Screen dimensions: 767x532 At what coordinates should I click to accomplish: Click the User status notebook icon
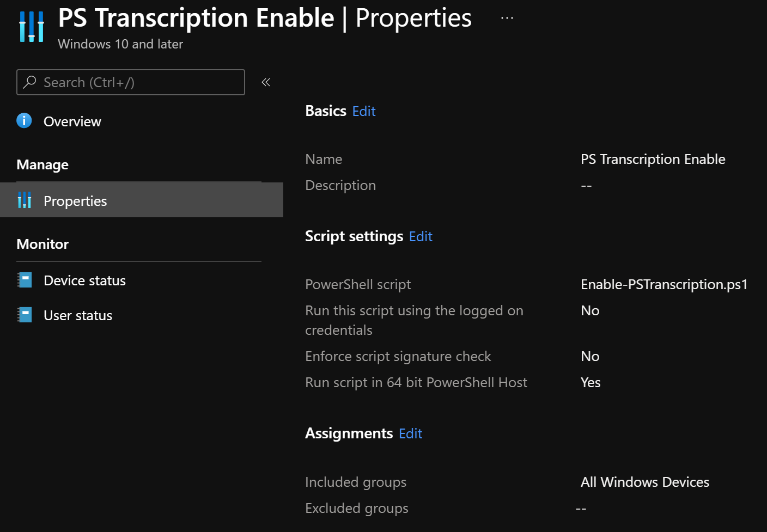coord(25,315)
